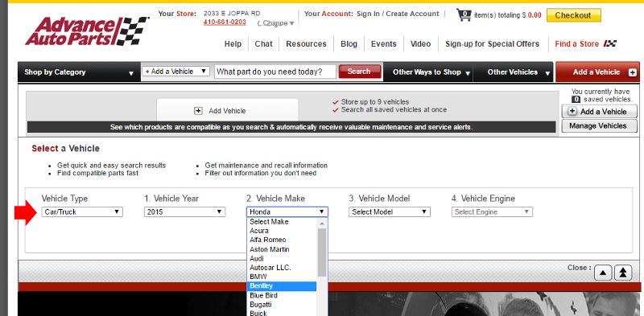The width and height of the screenshot is (644, 316).
Task: Click the yellow Checkout button
Action: (573, 15)
